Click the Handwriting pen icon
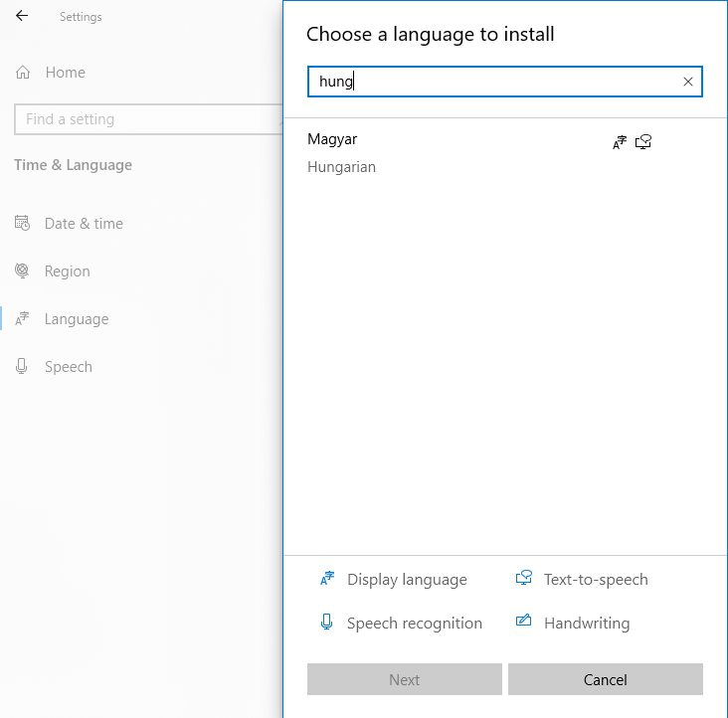 pos(524,624)
